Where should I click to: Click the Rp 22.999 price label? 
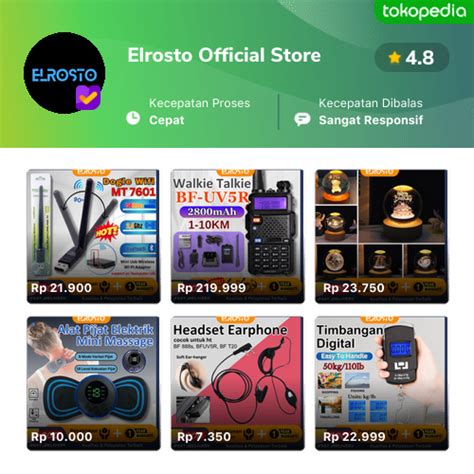point(354,437)
